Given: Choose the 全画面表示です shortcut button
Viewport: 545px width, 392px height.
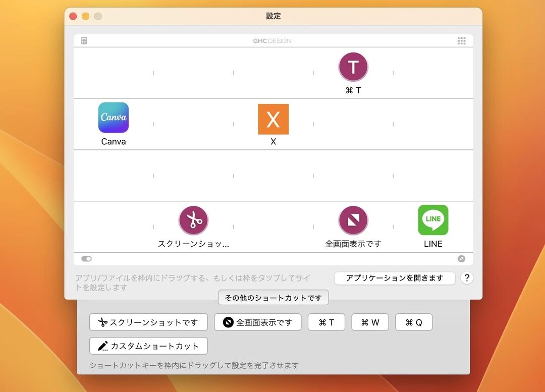Looking at the screenshot, I should pyautogui.click(x=257, y=322).
